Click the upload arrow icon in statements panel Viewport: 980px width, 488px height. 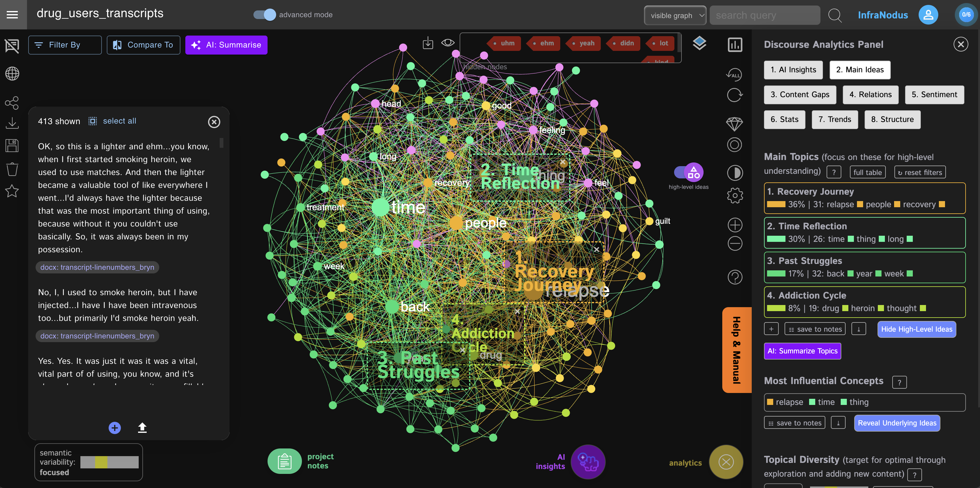click(142, 428)
